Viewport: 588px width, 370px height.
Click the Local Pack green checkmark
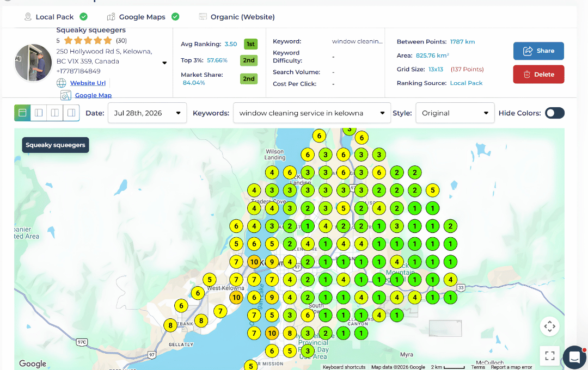(84, 16)
